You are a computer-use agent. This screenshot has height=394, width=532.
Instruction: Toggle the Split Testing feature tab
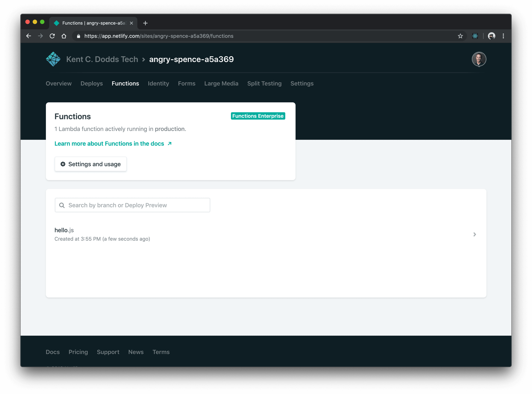(x=264, y=83)
